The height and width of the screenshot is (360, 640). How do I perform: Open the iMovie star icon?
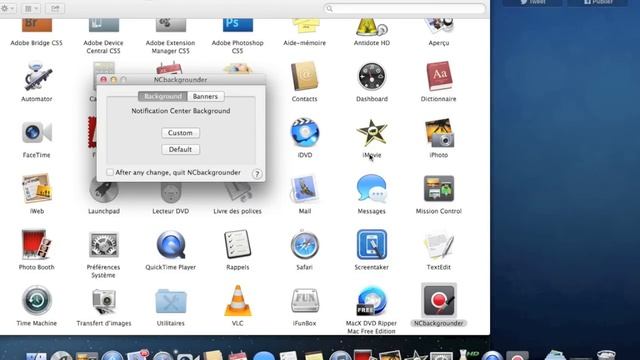[371, 133]
